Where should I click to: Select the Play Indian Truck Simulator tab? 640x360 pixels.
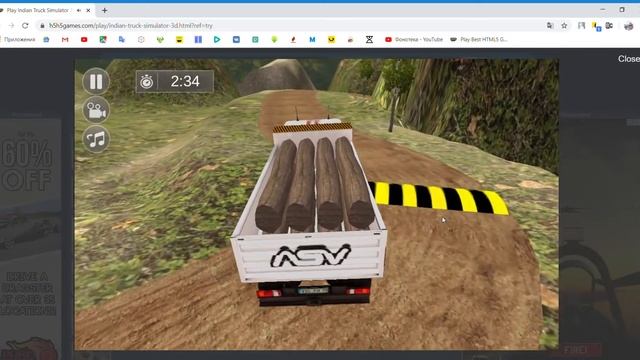[x=38, y=10]
